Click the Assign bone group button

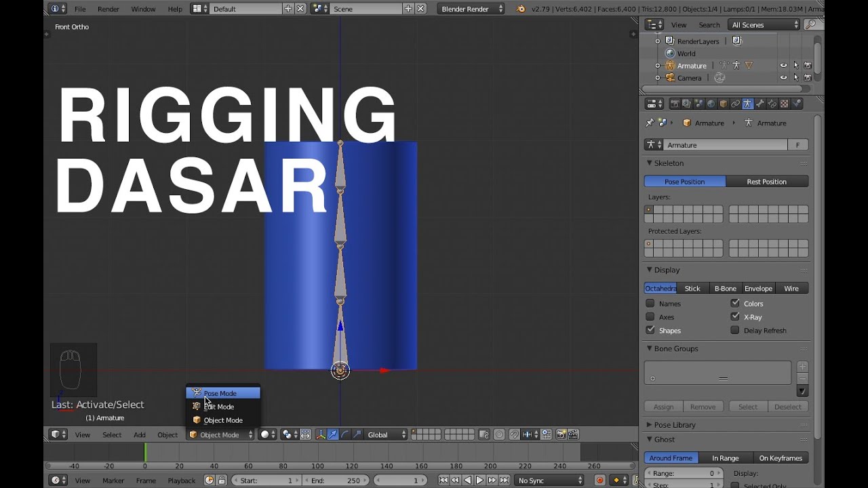coord(664,407)
